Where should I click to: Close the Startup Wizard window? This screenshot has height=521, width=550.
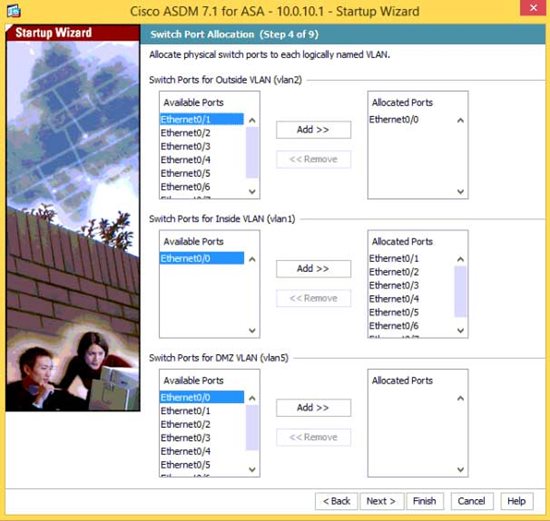533,7
